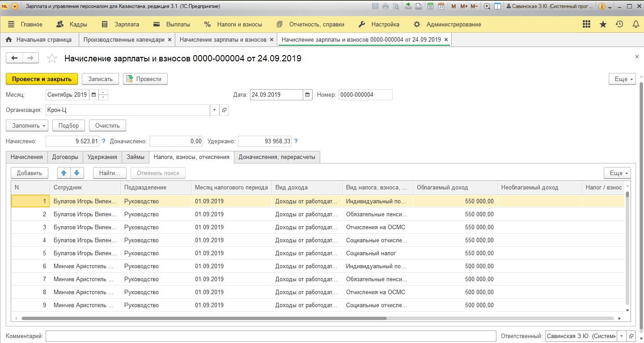The width and height of the screenshot is (644, 343).
Task: Add document to favorites with star outline
Action: tap(52, 58)
